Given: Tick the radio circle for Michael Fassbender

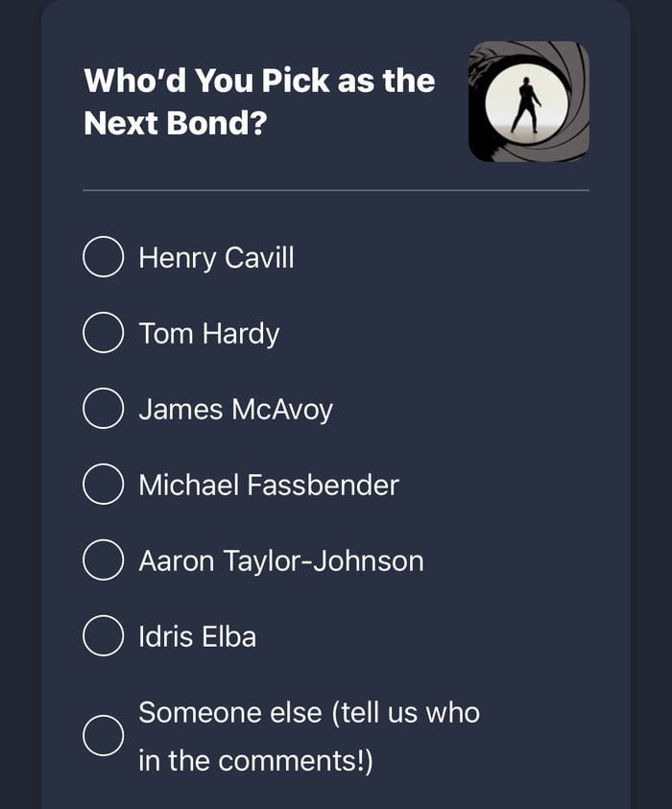Looking at the screenshot, I should click(x=103, y=485).
